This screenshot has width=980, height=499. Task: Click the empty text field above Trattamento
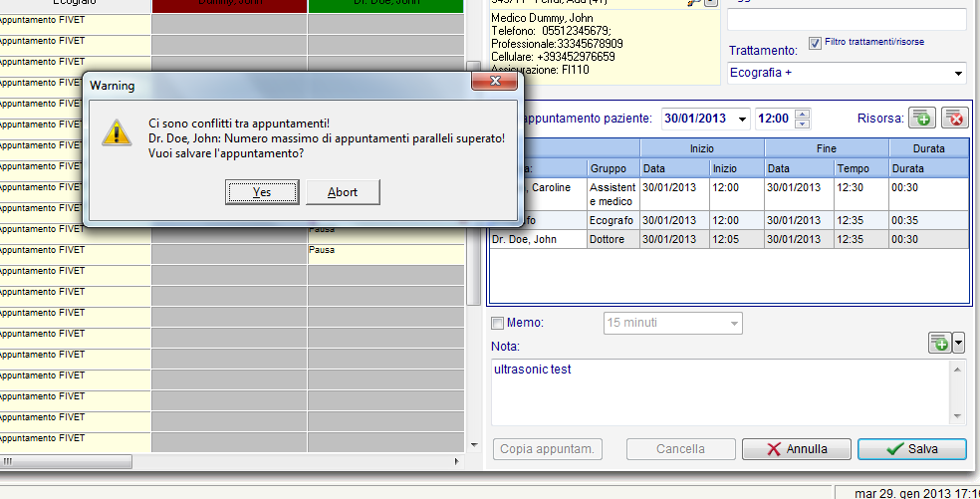click(847, 19)
